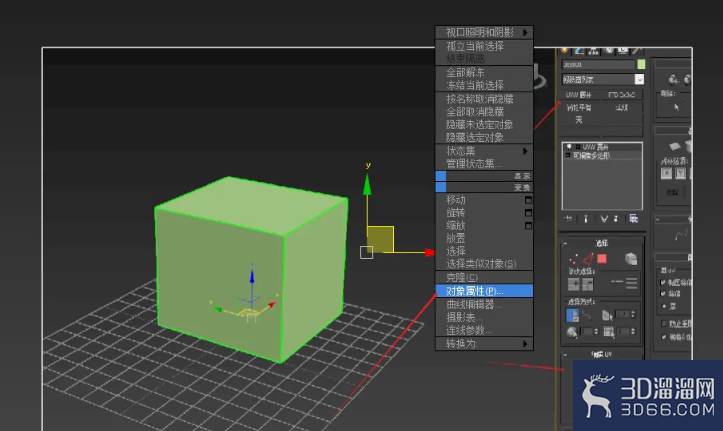
Task: Click the Y align button in right panel
Action: tap(681, 173)
